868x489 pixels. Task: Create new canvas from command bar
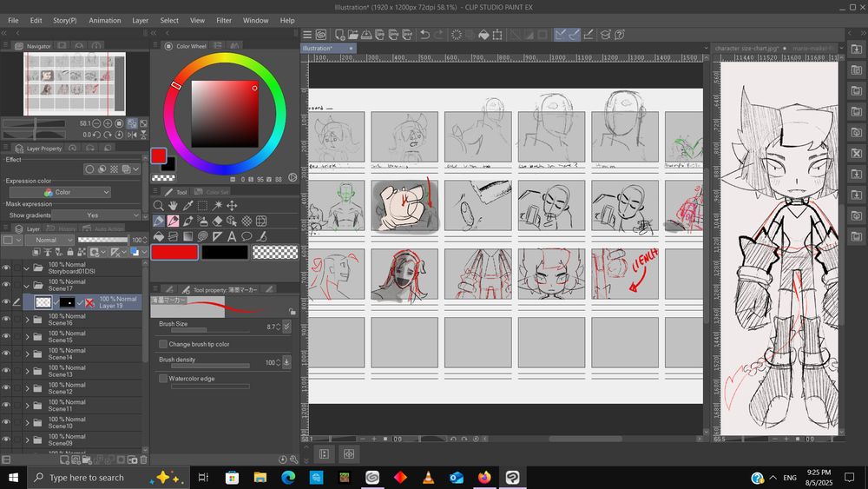click(339, 35)
